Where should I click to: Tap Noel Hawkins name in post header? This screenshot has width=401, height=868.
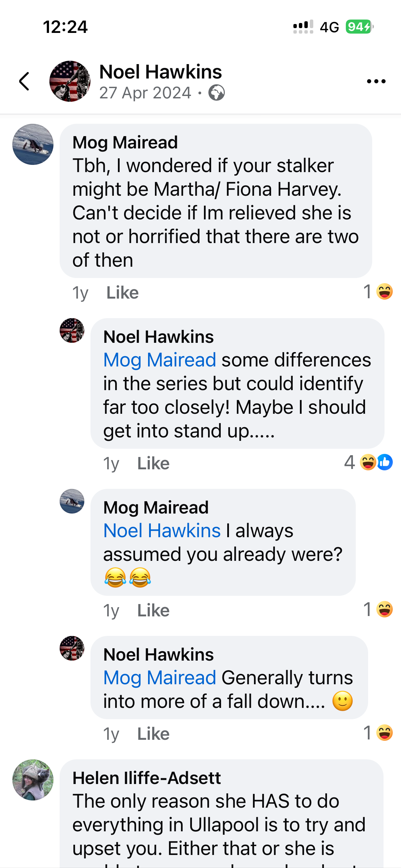(160, 72)
